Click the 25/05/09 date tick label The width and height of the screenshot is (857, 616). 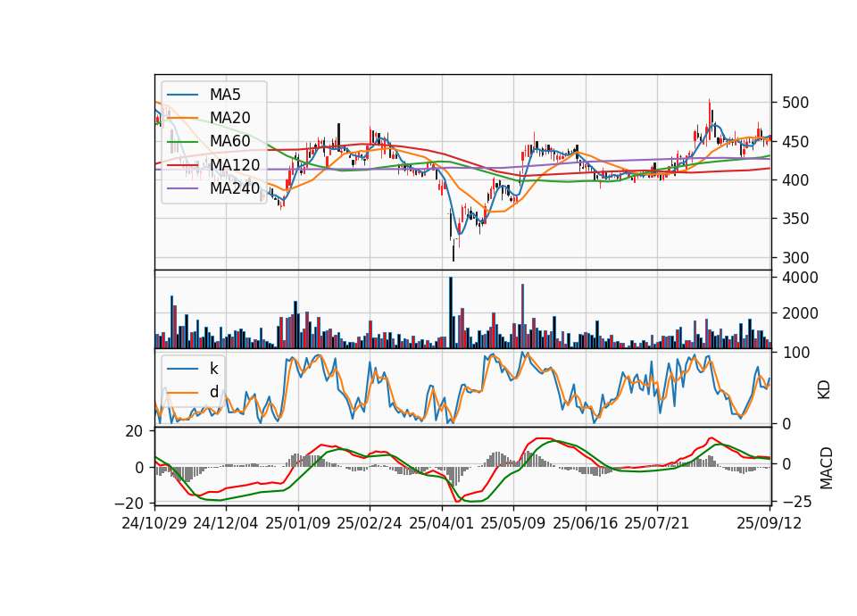[x=513, y=523]
